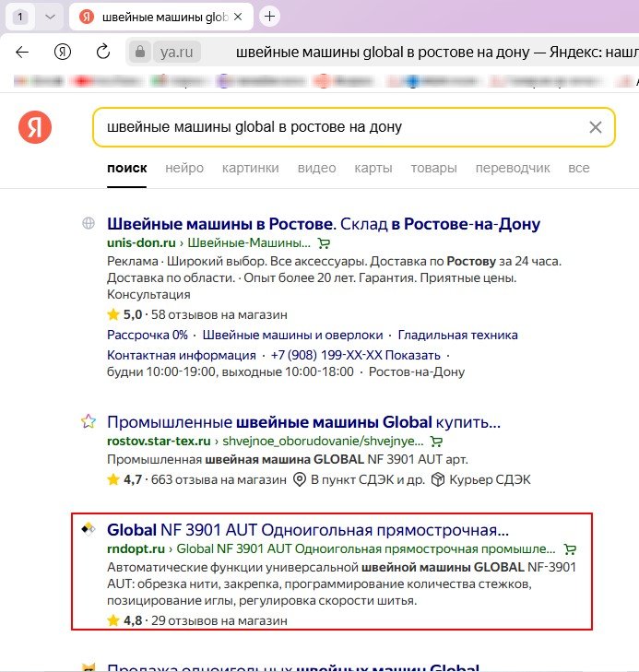Click the cart icon next to unis-don.ru
The image size is (639, 672).
[x=324, y=243]
